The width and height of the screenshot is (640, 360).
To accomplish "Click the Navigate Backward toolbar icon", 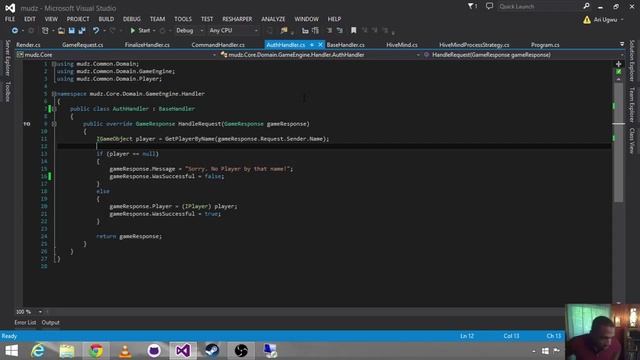I will tap(15, 31).
